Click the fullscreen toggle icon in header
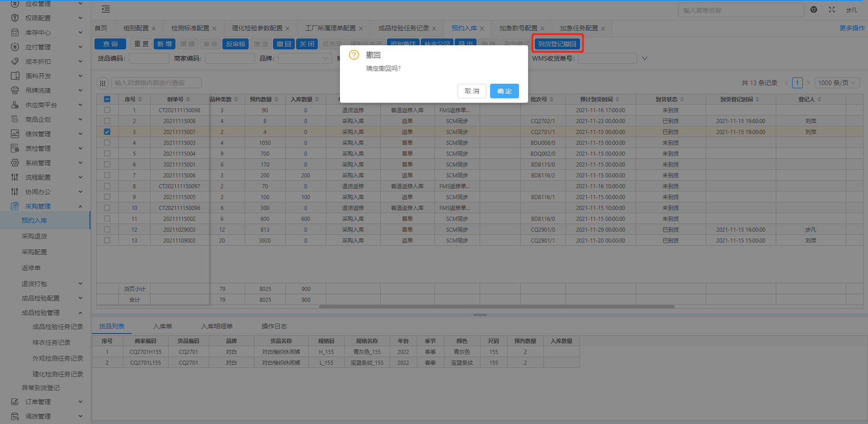 [x=831, y=10]
